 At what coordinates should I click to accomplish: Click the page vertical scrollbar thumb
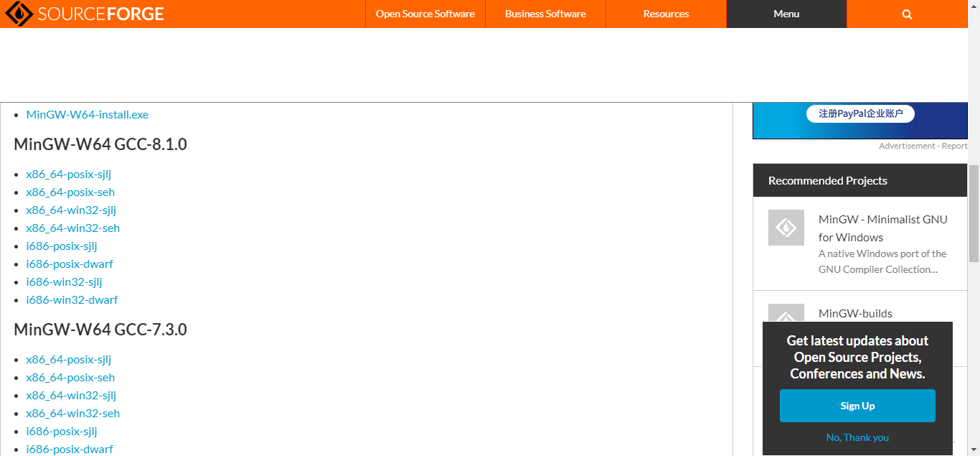pos(974,212)
